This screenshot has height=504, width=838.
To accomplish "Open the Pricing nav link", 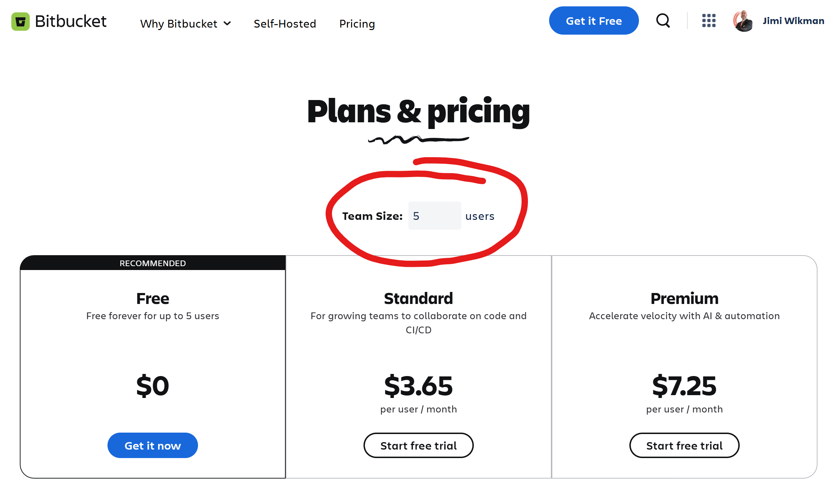I will coord(357,24).
